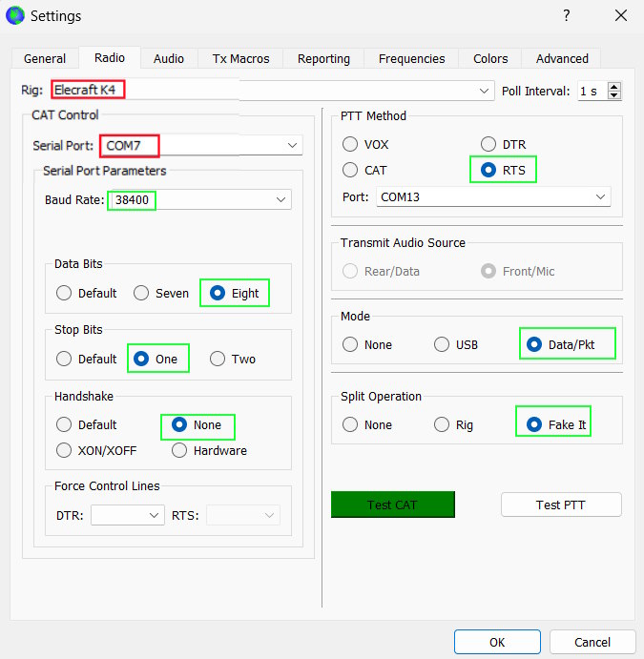Click the OK button

tap(497, 642)
